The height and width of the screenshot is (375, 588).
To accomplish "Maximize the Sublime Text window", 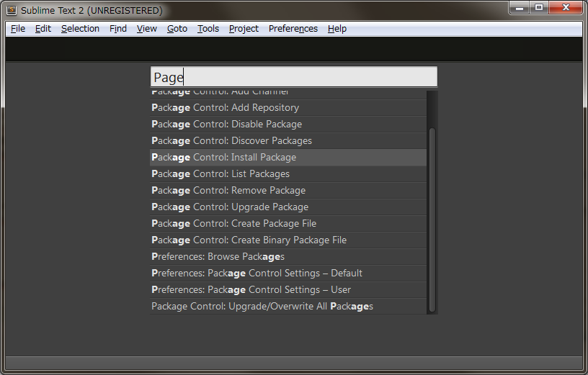I will pyautogui.click(x=539, y=7).
